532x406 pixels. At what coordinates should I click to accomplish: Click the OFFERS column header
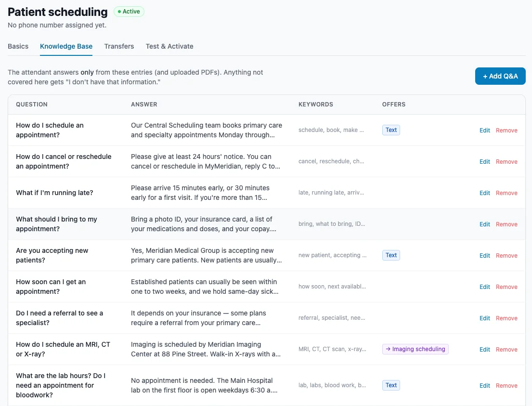[394, 105]
